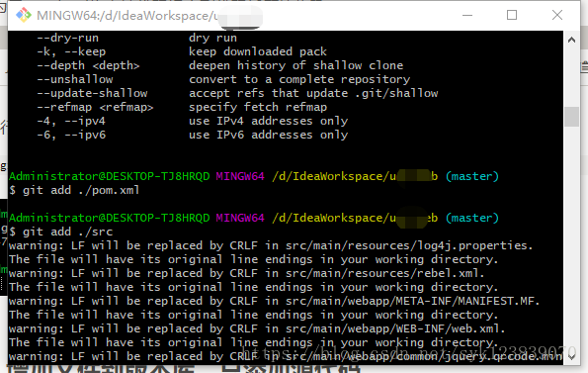Click the '-4, --ipv4' option text
Screen dimensions: 588x373
click(x=71, y=122)
